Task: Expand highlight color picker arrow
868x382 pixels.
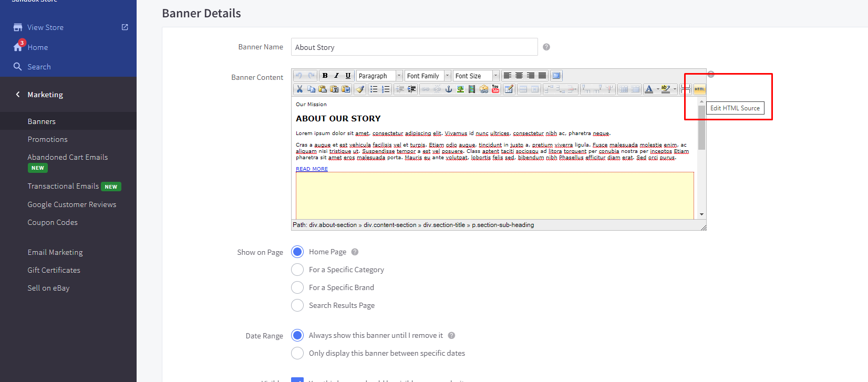Action: tap(675, 89)
